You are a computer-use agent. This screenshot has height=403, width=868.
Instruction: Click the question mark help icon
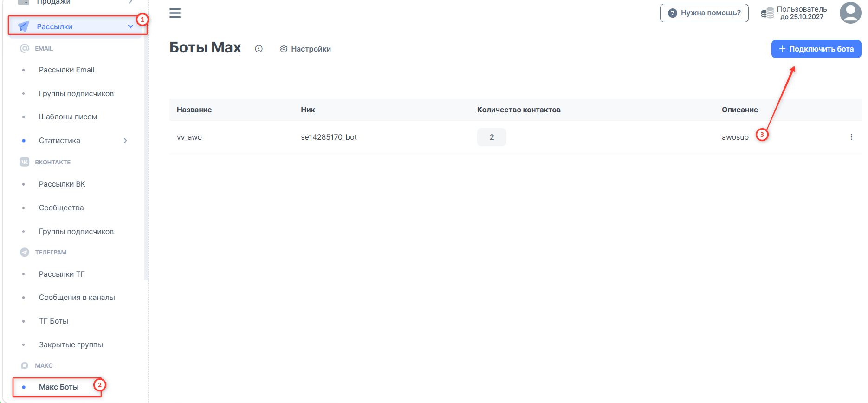pos(672,13)
